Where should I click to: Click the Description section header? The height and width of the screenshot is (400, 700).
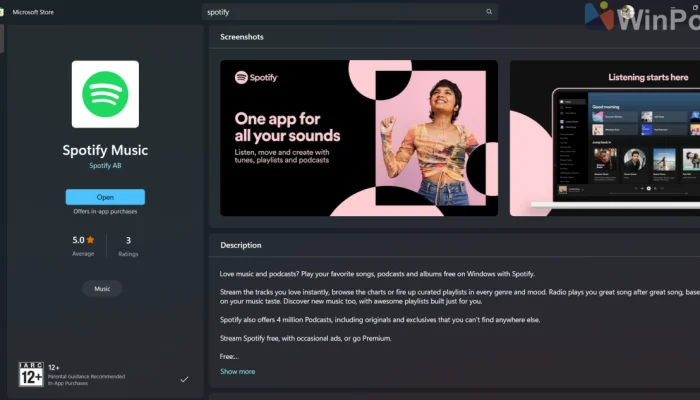pos(241,245)
